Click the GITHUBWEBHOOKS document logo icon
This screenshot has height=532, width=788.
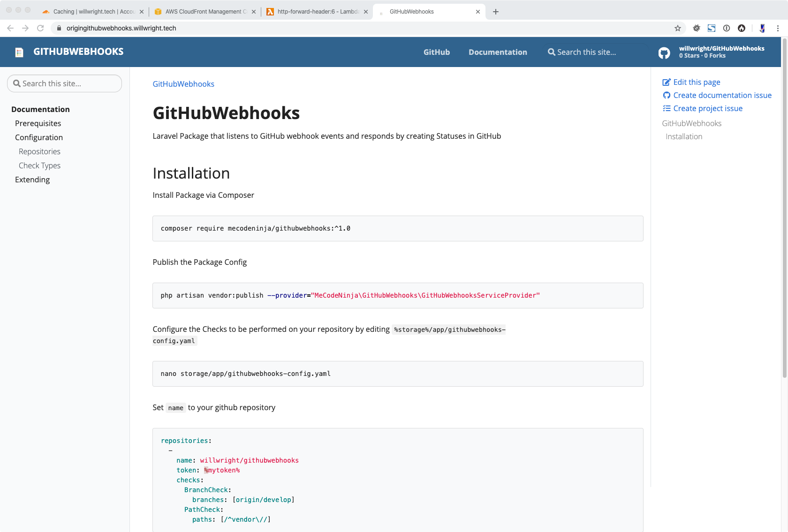[19, 52]
